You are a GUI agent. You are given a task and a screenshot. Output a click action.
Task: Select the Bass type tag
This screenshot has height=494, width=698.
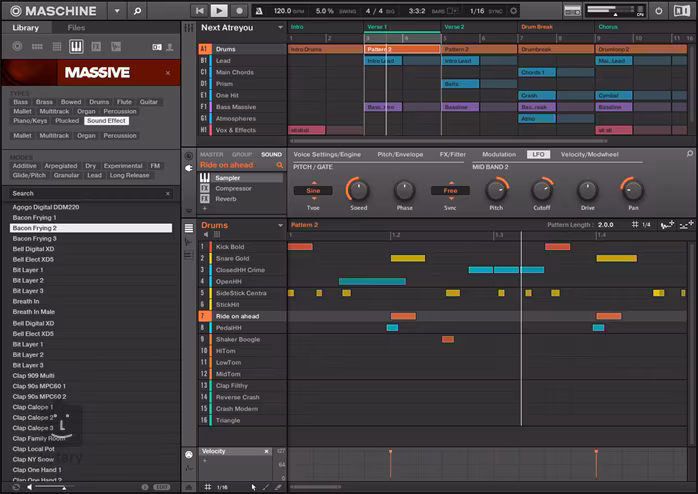point(20,102)
